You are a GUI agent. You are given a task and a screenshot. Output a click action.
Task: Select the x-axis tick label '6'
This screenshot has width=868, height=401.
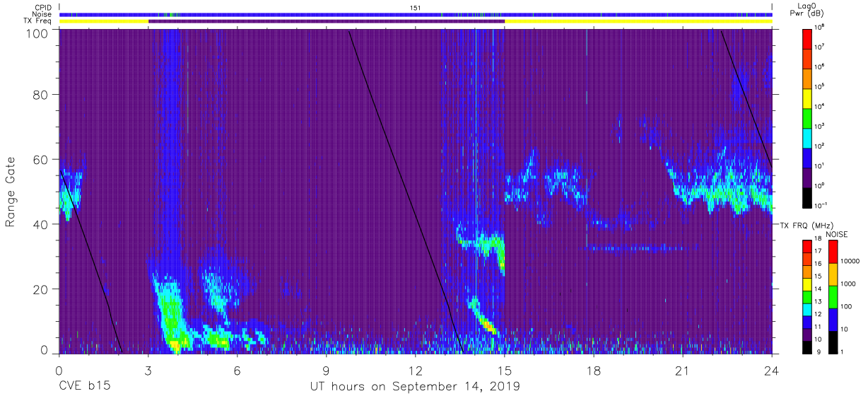pos(237,370)
